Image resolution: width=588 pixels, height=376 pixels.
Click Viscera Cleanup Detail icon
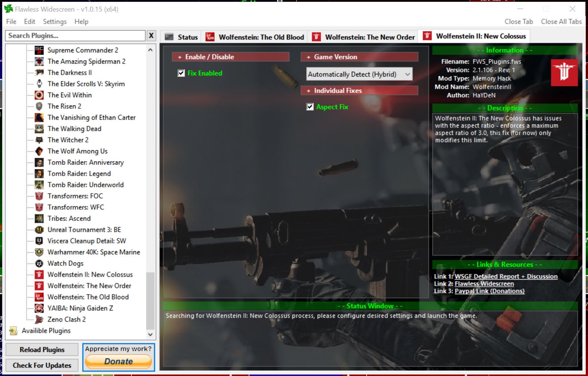click(39, 241)
